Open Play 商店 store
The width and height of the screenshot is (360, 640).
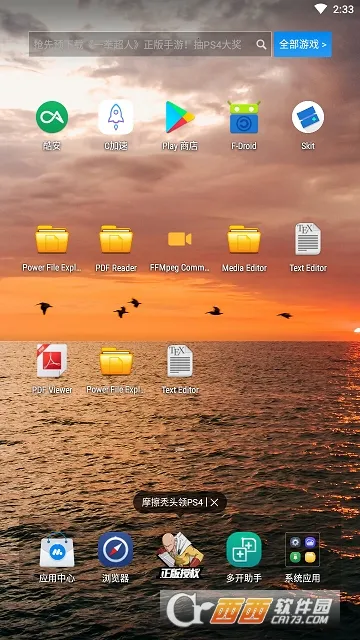click(x=180, y=117)
